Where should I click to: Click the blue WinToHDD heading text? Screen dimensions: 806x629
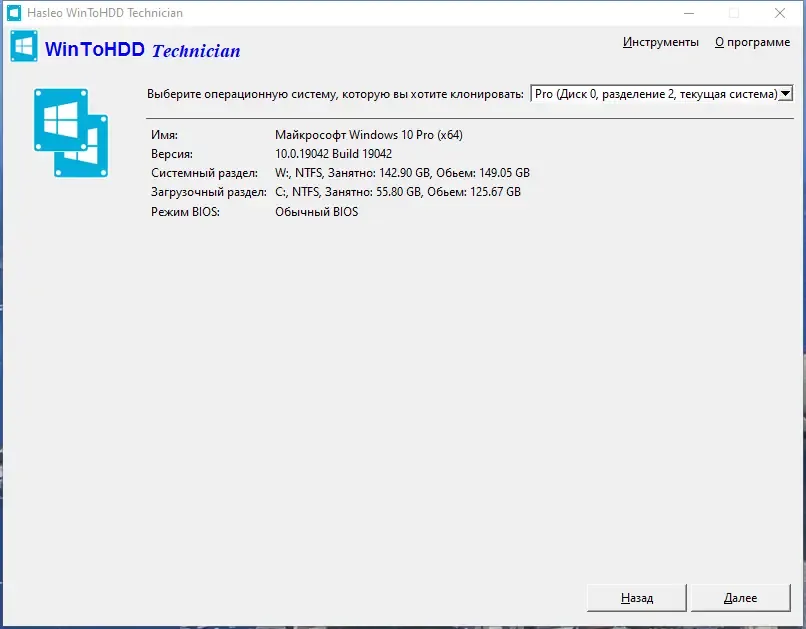point(95,49)
